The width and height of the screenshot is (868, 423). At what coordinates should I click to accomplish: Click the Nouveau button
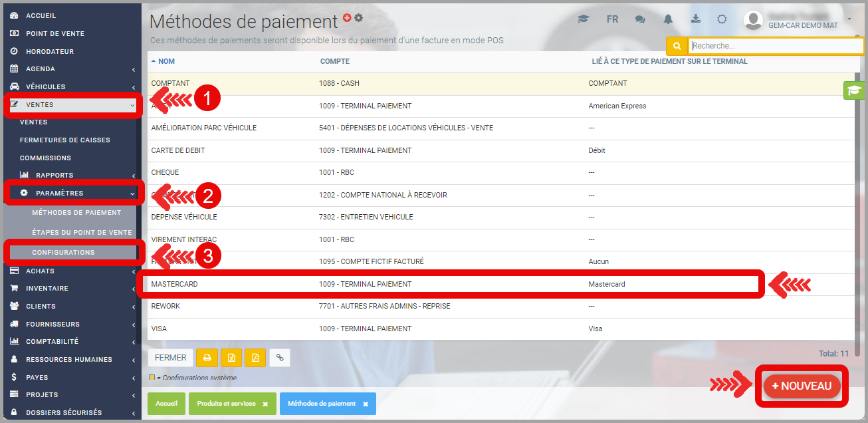click(802, 386)
